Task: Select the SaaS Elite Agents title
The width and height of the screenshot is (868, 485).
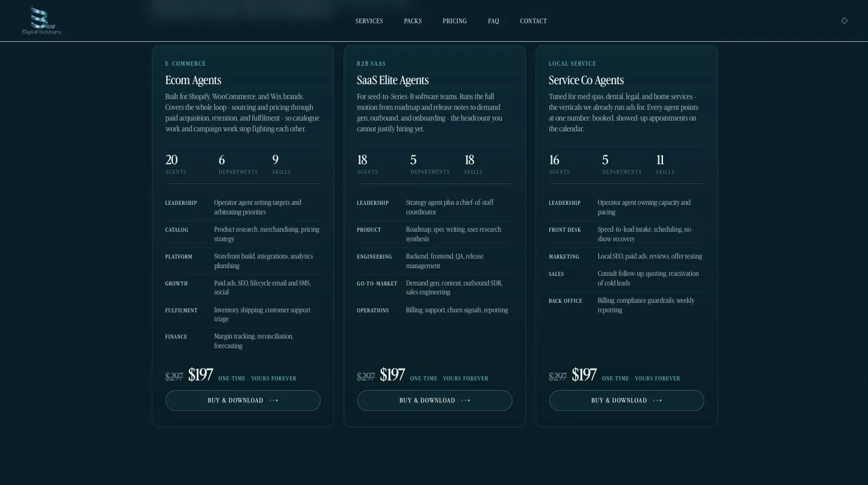Action: (x=393, y=80)
